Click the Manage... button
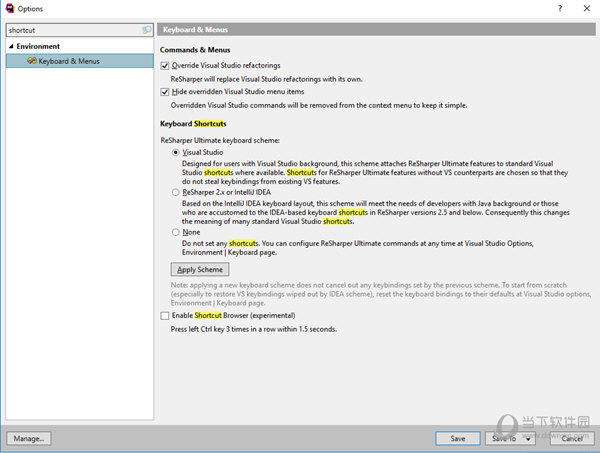The image size is (600, 453). [x=29, y=438]
